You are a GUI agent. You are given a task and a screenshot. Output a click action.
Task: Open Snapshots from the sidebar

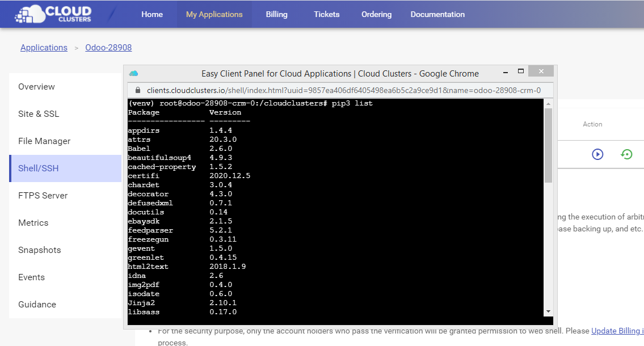pos(40,250)
